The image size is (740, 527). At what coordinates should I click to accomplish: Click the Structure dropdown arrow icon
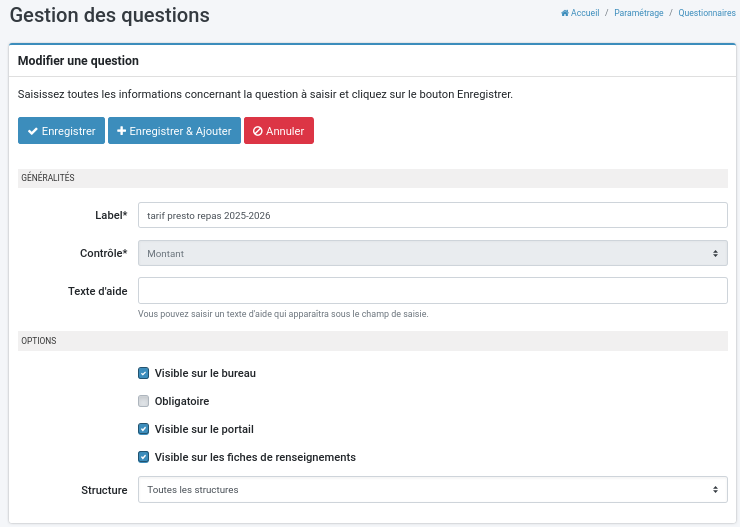click(715, 490)
